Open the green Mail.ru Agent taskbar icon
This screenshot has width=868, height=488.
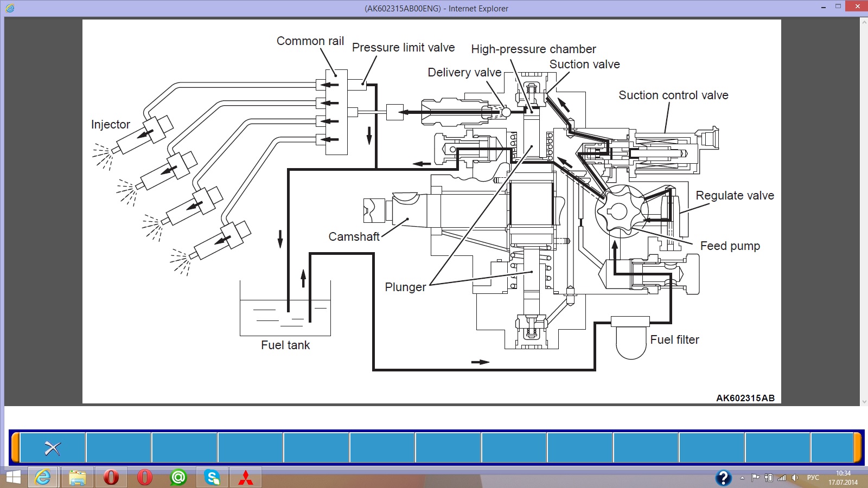[x=178, y=477]
